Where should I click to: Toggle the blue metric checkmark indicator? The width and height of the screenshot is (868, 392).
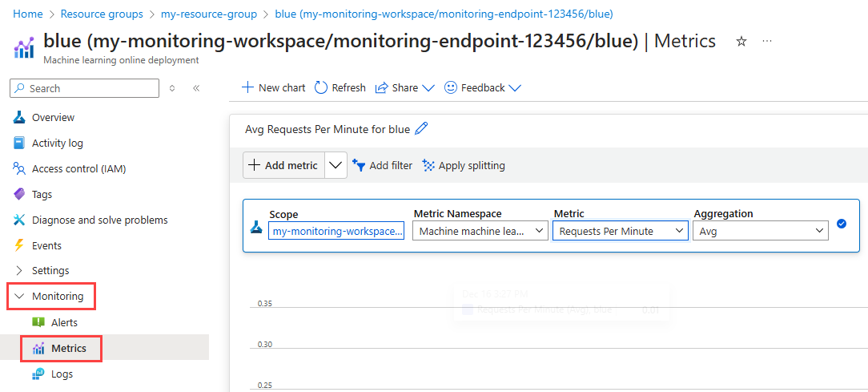[x=842, y=224]
